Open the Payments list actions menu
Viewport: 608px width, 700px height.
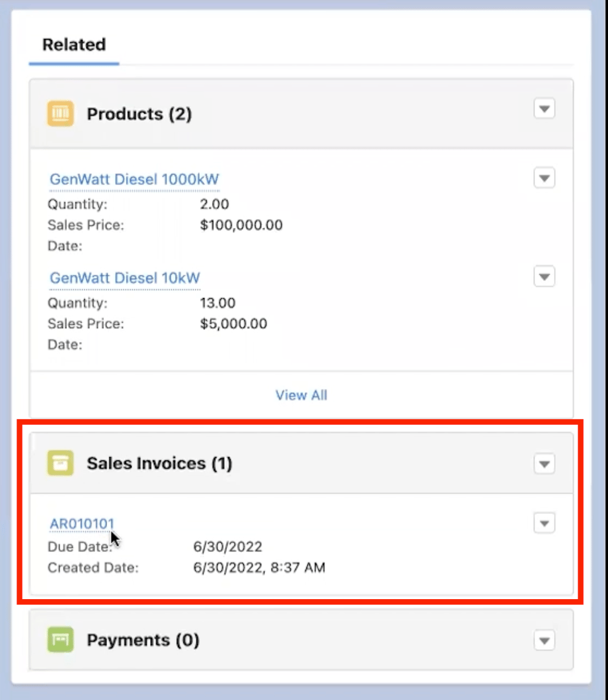coord(545,640)
